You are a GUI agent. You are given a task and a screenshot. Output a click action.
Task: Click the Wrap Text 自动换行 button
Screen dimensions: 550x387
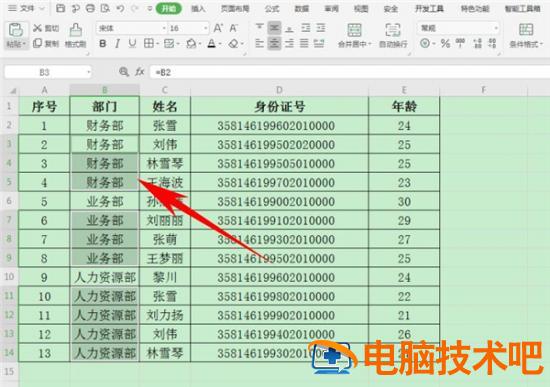point(393,35)
